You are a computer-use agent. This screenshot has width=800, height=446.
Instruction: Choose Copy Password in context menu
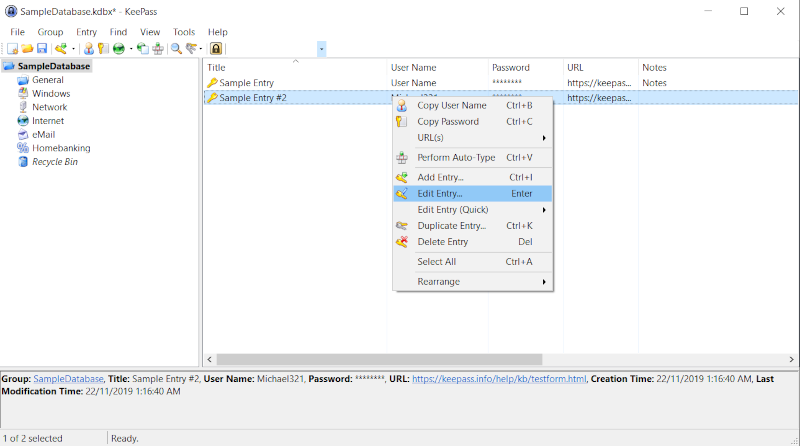pyautogui.click(x=473, y=121)
